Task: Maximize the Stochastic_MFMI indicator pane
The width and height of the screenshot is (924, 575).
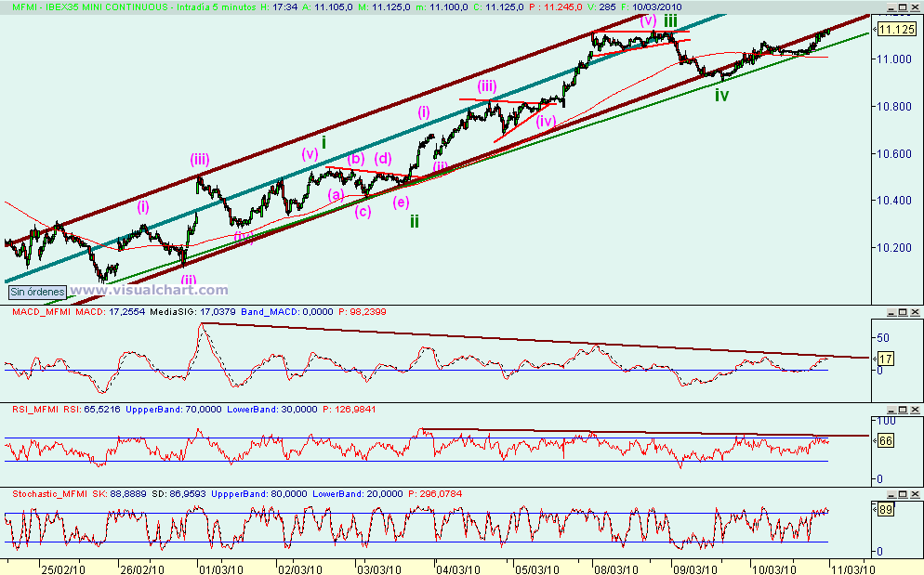Action: [x=903, y=494]
